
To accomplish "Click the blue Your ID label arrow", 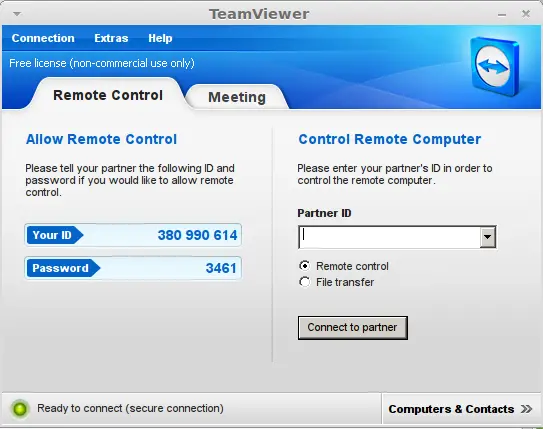I will 55,235.
